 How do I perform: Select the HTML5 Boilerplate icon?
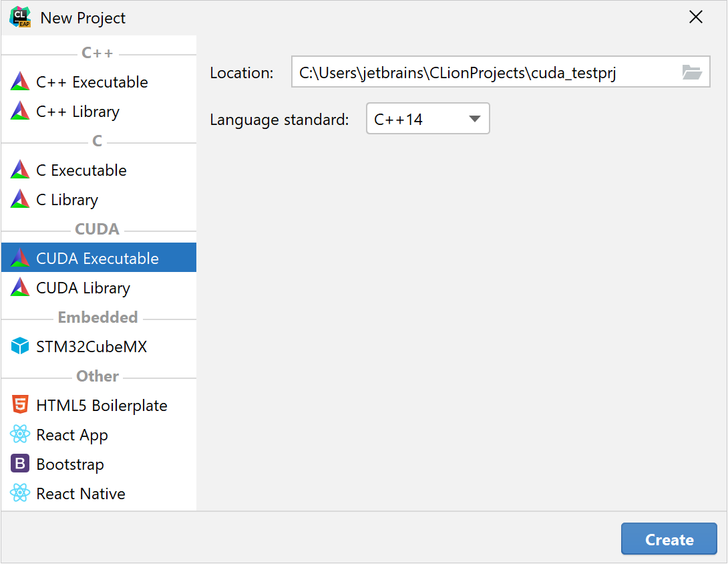click(20, 405)
